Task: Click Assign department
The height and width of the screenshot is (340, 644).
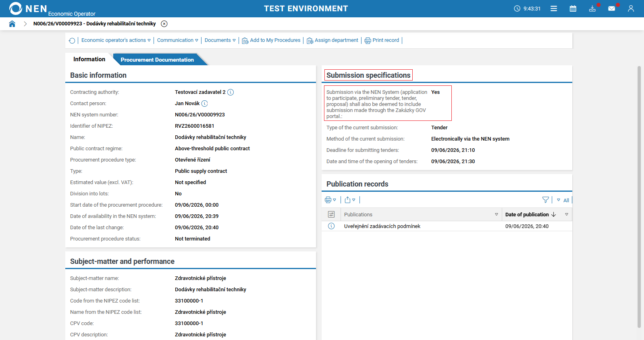Action: point(332,40)
